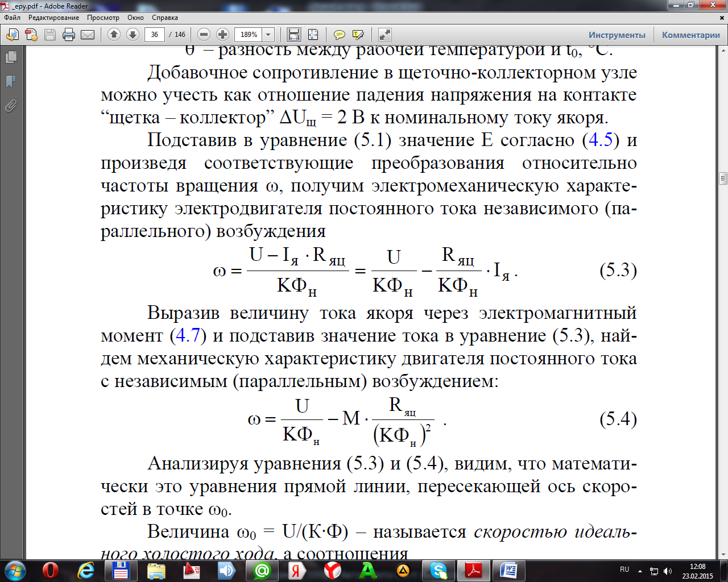Click the RU language indicator
The image size is (728, 582).
click(624, 569)
